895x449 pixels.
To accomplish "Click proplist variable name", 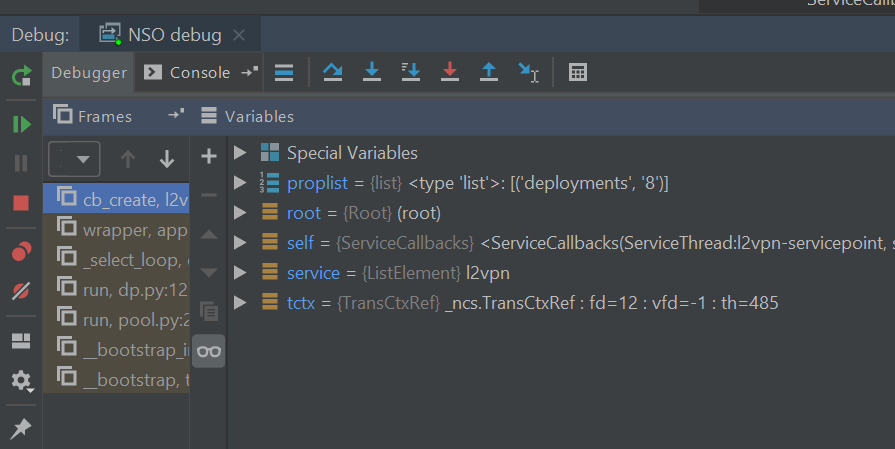I will pos(317,183).
